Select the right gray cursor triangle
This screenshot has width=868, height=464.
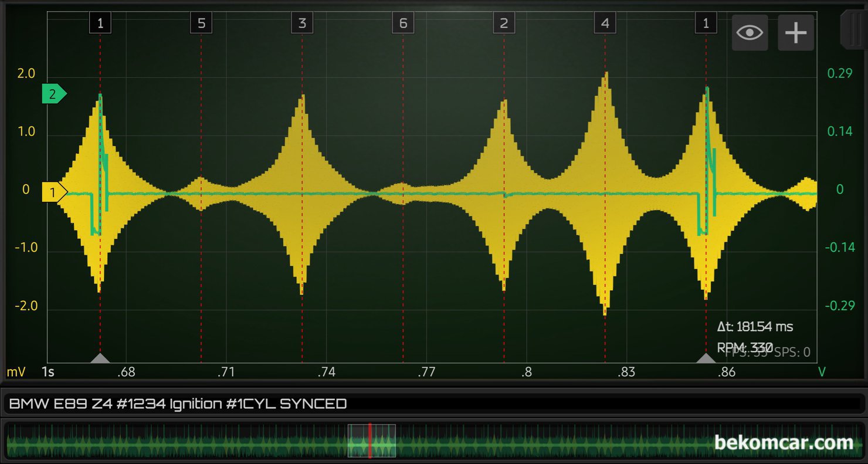pos(706,358)
